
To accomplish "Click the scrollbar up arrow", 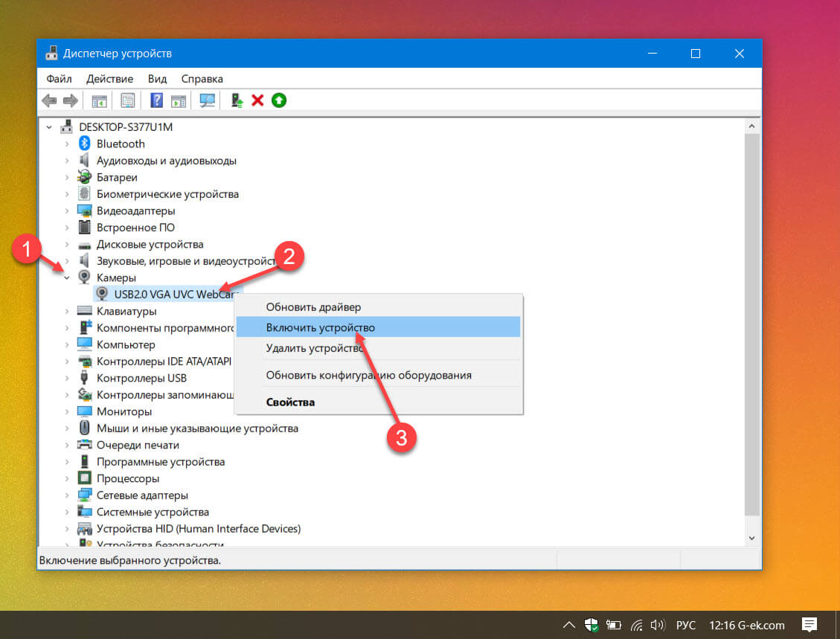I will [751, 126].
